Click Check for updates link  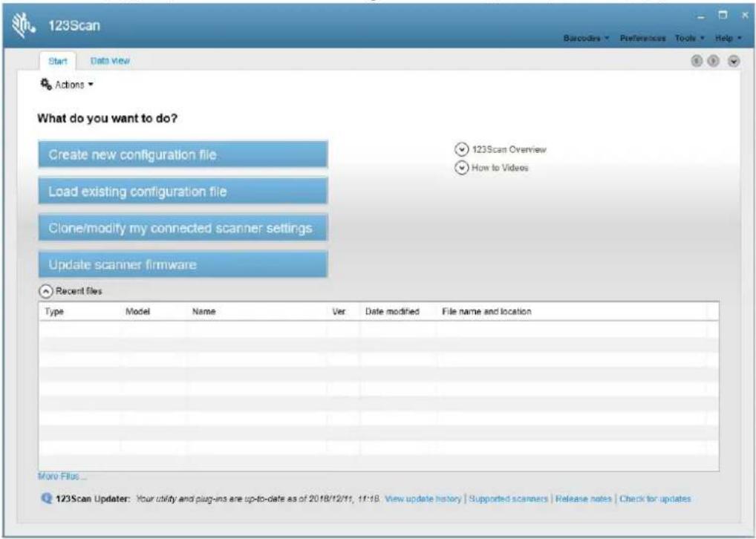(655, 499)
